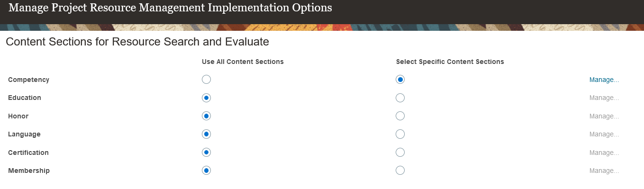The image size is (644, 189).
Task: Choose Select Specific Content Sections for Membership
Action: click(400, 171)
